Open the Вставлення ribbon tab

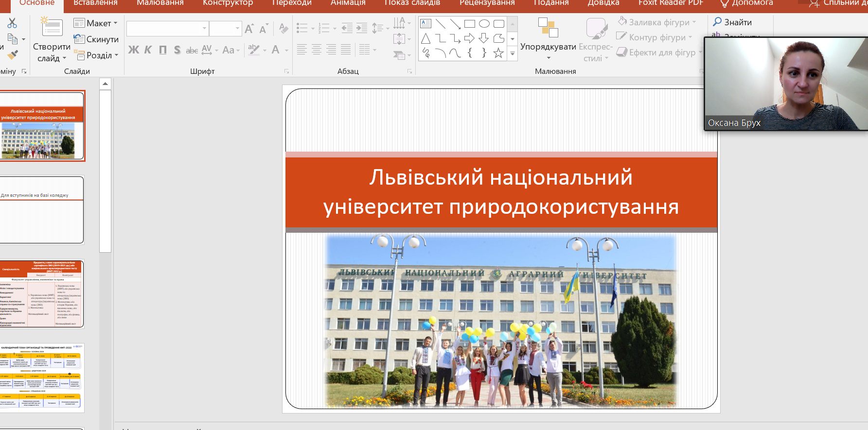pyautogui.click(x=95, y=3)
